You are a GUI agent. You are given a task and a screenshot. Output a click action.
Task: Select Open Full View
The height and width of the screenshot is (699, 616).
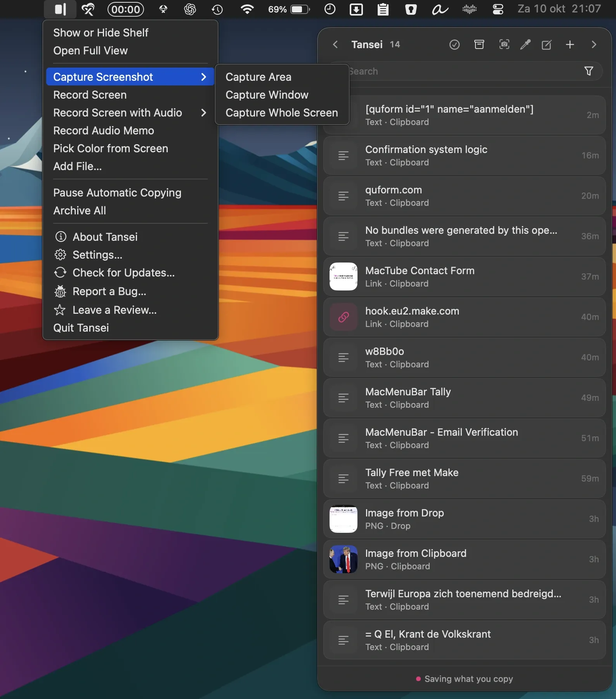pos(130,50)
